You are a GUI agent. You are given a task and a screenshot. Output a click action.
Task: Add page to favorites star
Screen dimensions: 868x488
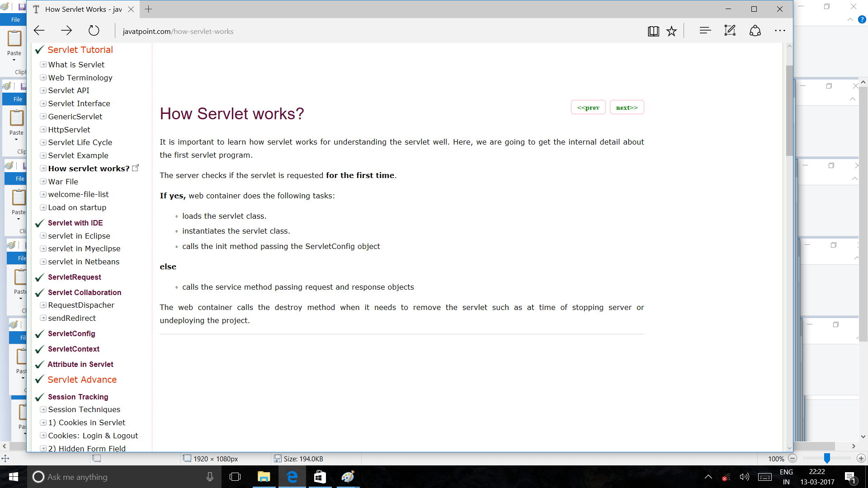671,31
